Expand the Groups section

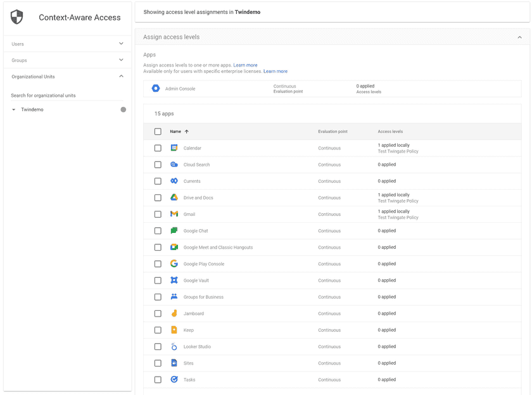coord(121,60)
